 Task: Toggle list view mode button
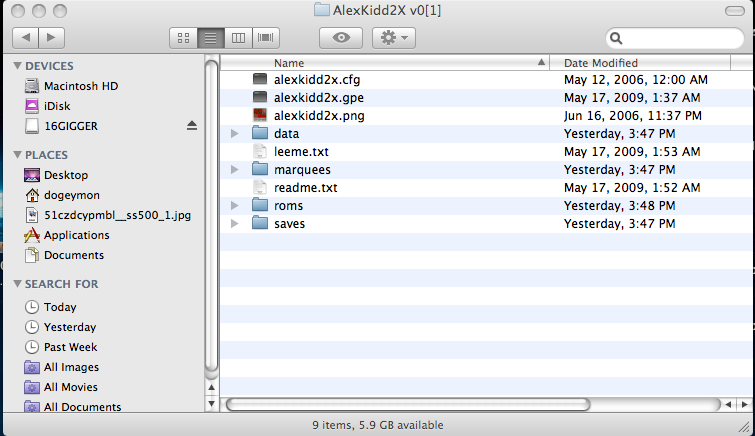pos(210,38)
